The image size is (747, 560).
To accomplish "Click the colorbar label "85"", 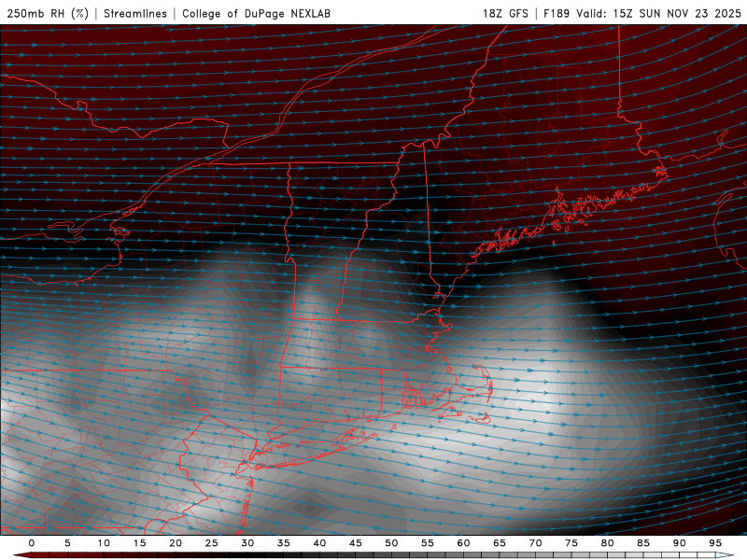I will coord(643,543).
